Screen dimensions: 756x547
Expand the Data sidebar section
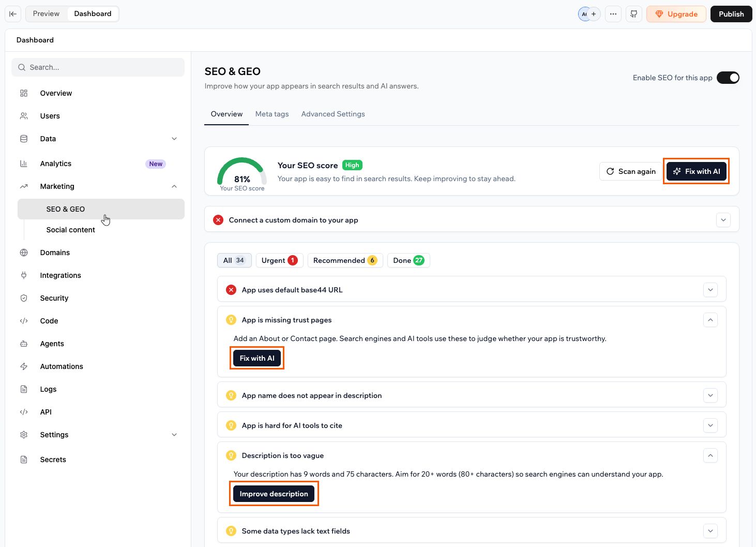[x=174, y=139]
